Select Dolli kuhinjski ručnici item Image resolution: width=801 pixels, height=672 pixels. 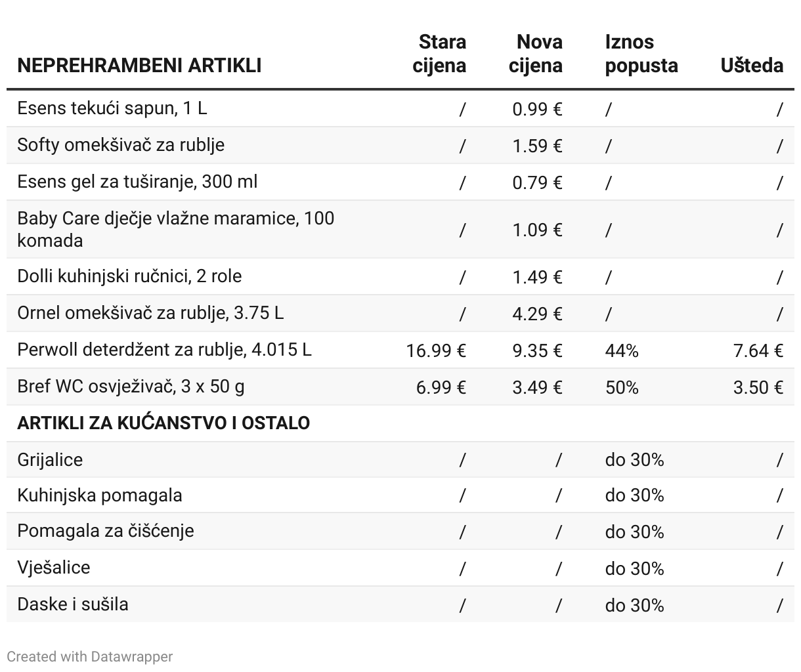129,276
